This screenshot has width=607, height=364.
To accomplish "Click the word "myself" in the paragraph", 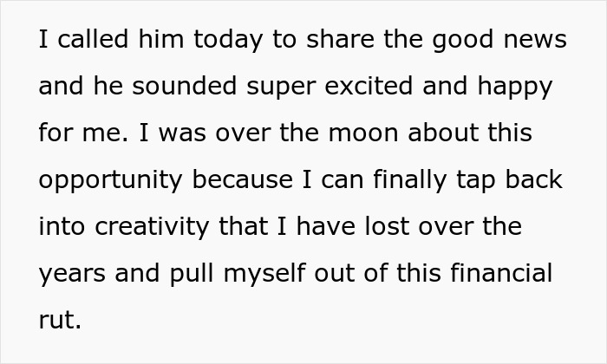I will [x=264, y=275].
